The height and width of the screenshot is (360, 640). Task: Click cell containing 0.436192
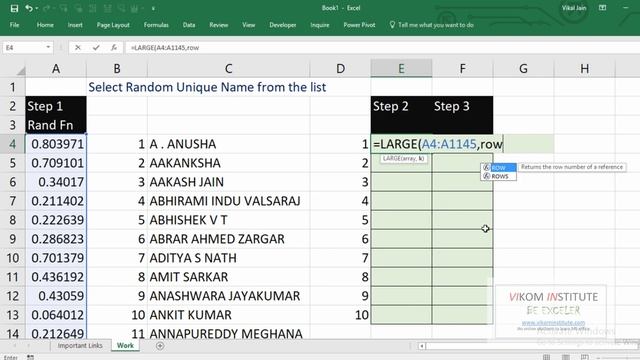pos(56,277)
